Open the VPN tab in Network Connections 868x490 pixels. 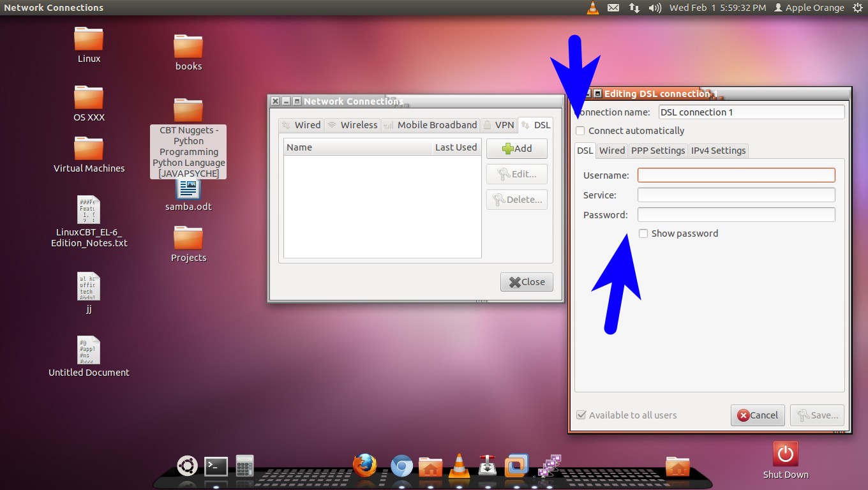(x=498, y=125)
